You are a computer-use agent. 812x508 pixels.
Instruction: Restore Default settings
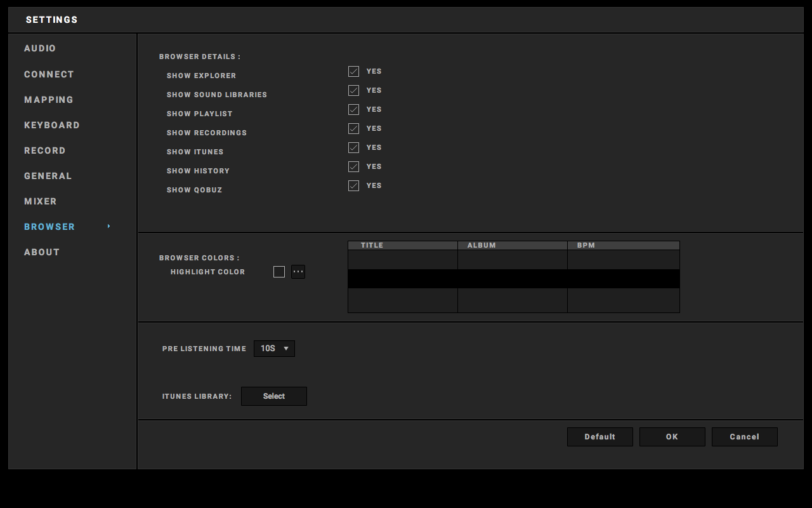coord(599,436)
